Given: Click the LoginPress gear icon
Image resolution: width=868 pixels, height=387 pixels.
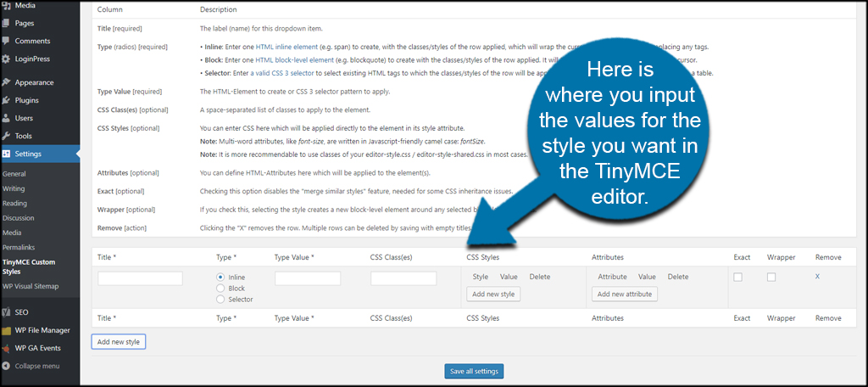Looking at the screenshot, I should pos(6,59).
